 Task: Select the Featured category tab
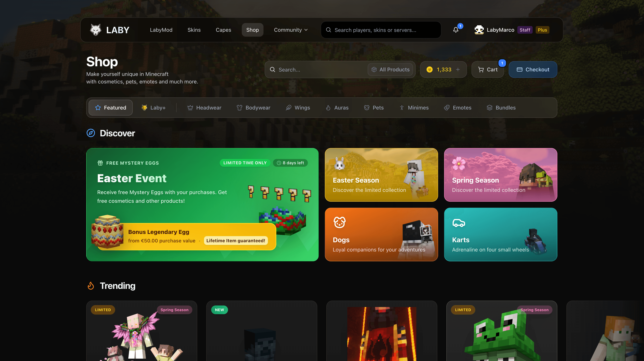110,107
